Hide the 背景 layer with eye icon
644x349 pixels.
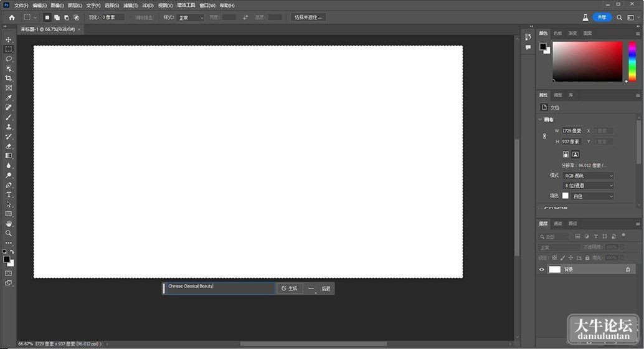tap(542, 270)
